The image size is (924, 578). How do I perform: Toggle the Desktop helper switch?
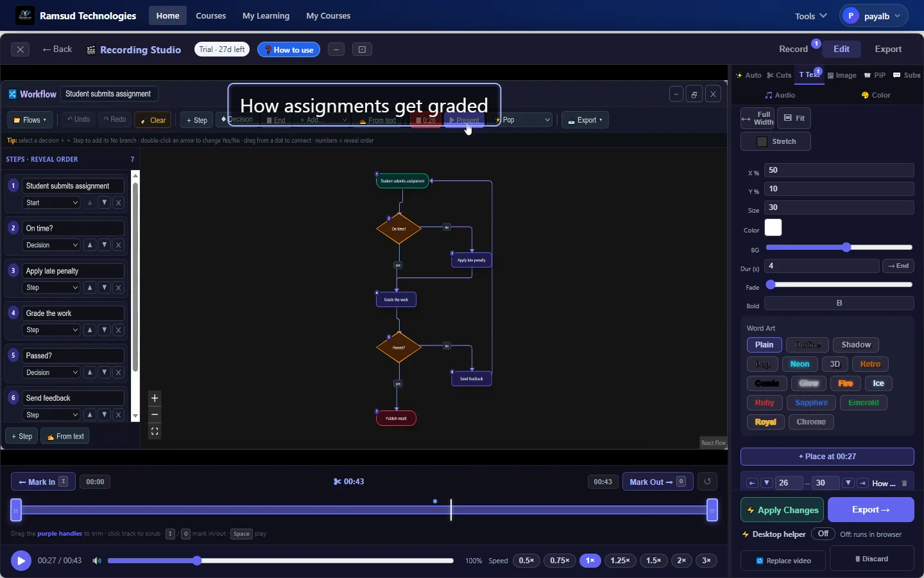pyautogui.click(x=823, y=534)
